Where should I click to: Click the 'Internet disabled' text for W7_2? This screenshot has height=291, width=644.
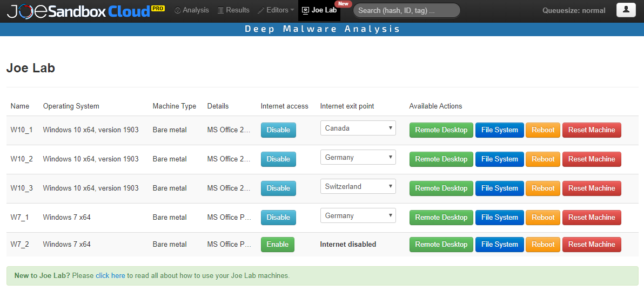[x=348, y=245]
